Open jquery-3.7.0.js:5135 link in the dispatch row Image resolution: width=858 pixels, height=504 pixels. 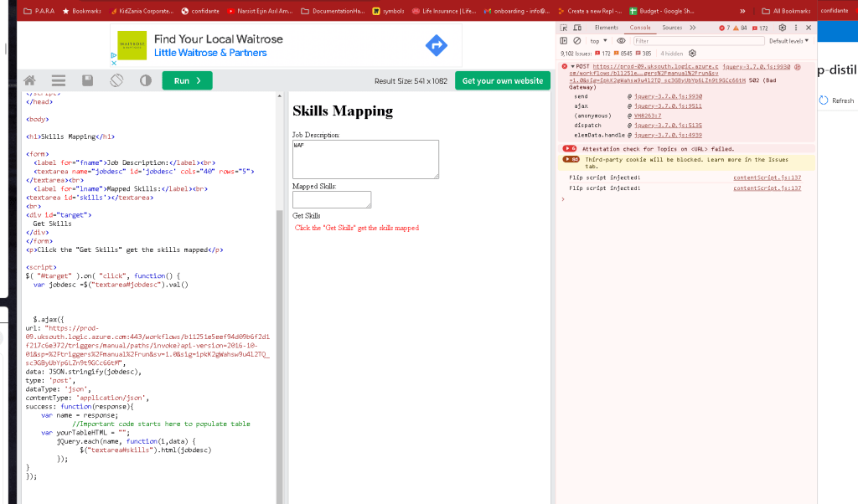pyautogui.click(x=668, y=126)
